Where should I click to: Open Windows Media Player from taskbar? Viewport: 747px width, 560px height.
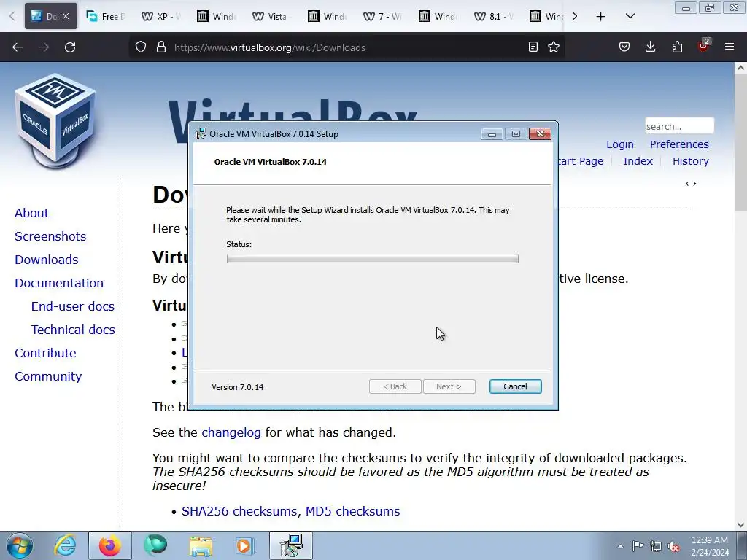pyautogui.click(x=245, y=545)
